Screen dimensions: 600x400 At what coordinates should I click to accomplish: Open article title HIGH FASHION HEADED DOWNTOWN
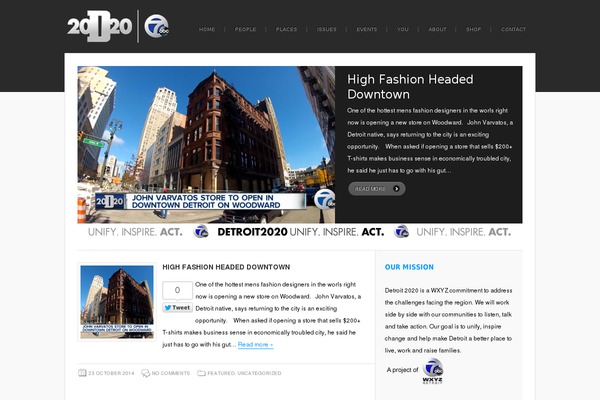point(226,267)
